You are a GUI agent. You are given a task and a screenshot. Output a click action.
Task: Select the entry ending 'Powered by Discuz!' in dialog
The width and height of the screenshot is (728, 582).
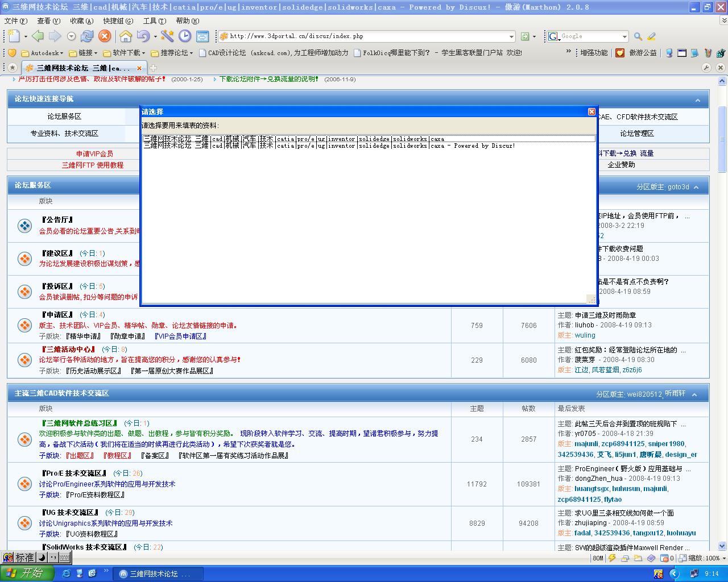369,145
